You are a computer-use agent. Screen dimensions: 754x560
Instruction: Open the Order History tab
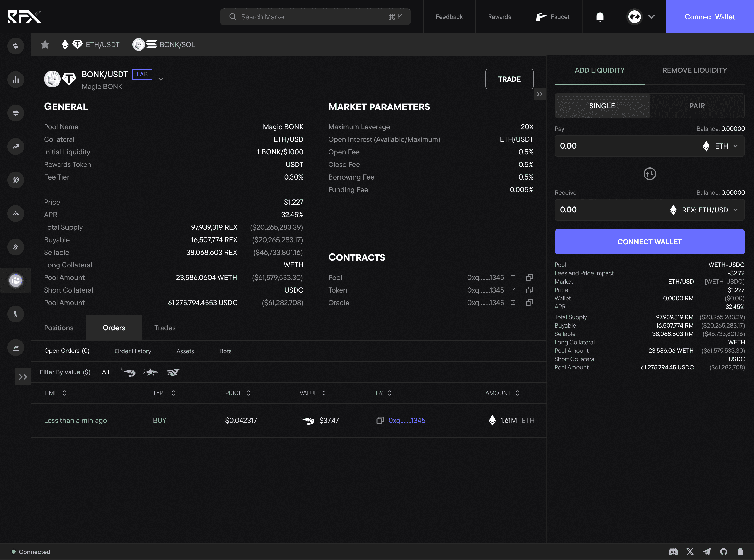point(133,351)
